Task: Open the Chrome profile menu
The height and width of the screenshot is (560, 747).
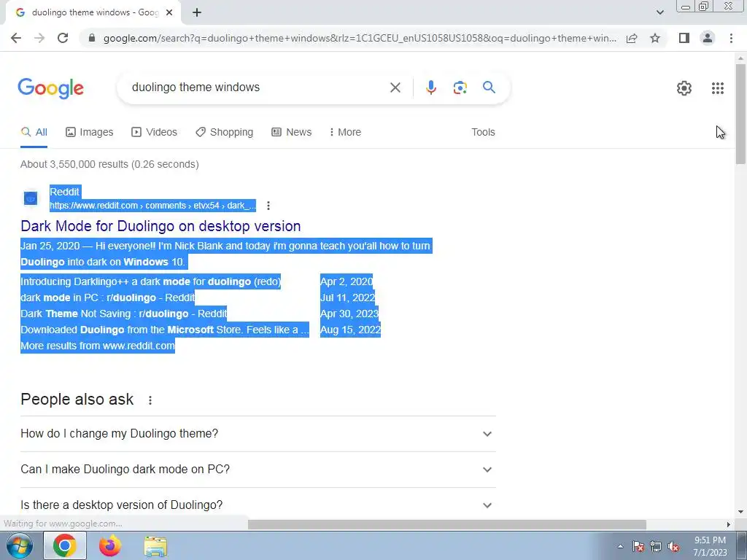Action: point(708,38)
